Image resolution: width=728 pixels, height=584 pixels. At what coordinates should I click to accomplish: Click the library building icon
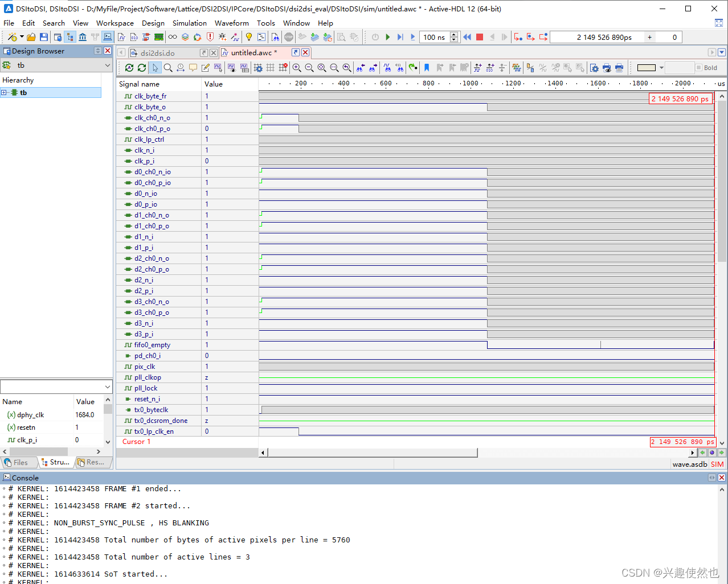pos(83,37)
